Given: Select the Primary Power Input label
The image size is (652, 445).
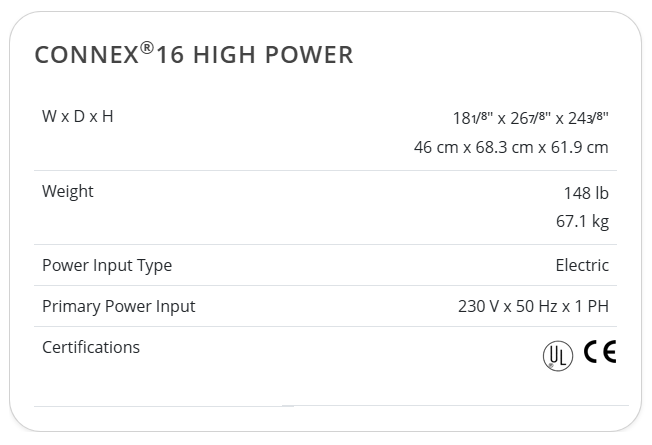Looking at the screenshot, I should tap(119, 307).
